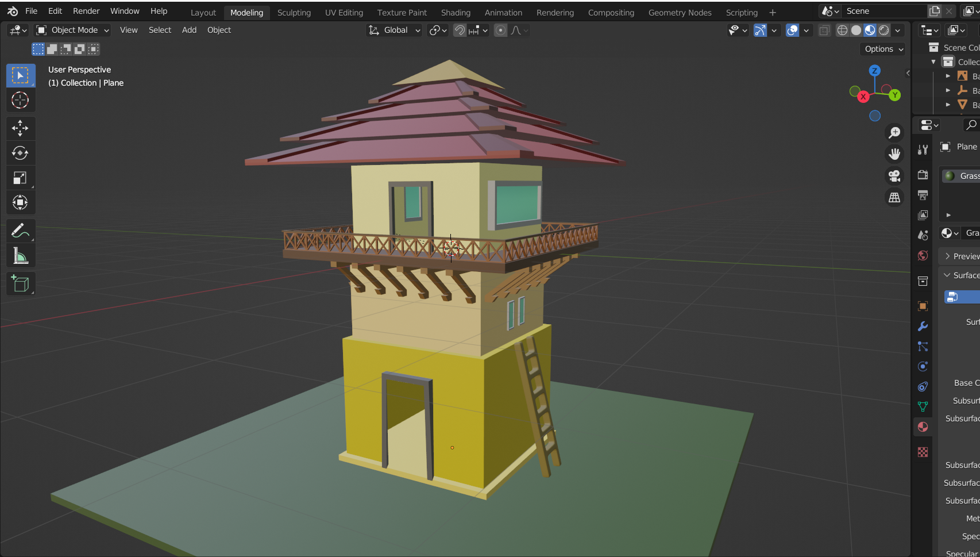Open the World properties tab

point(923,255)
